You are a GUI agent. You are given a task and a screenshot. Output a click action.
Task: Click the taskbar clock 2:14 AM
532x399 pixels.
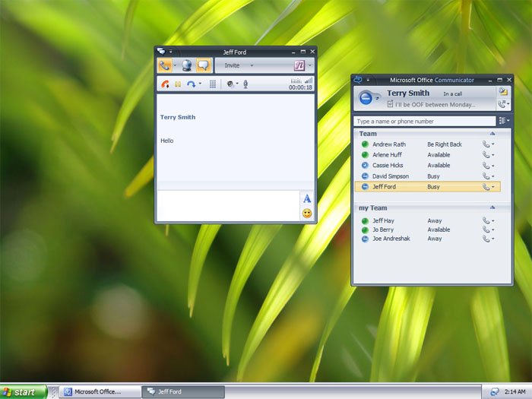515,392
